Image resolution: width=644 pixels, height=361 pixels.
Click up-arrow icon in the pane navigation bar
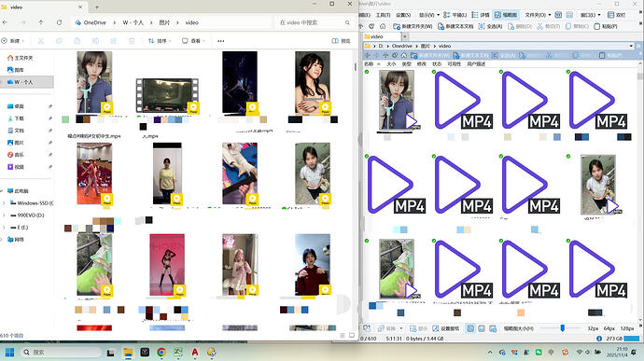click(x=385, y=55)
